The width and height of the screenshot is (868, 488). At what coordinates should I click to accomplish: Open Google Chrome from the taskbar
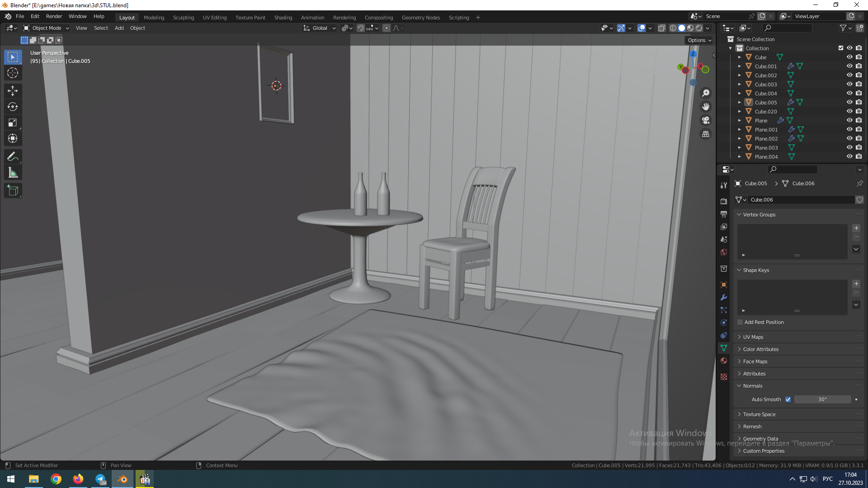(x=56, y=479)
